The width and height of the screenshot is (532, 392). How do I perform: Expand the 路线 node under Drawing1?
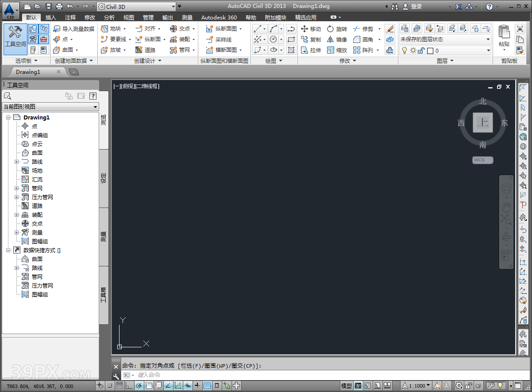click(x=17, y=162)
